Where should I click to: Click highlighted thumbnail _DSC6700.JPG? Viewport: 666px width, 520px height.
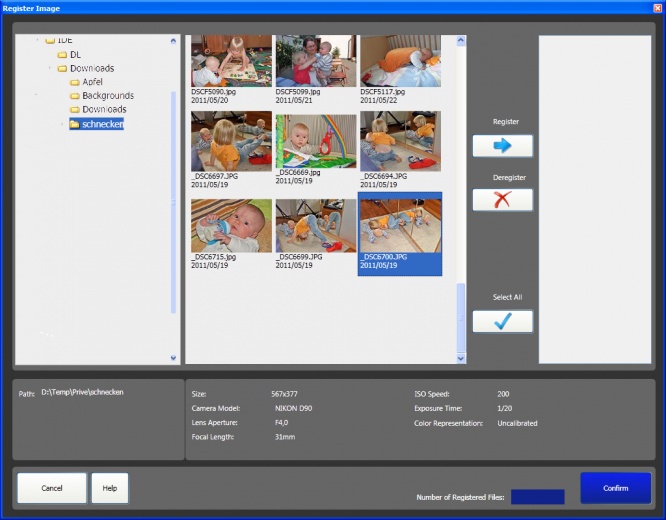(x=400, y=234)
